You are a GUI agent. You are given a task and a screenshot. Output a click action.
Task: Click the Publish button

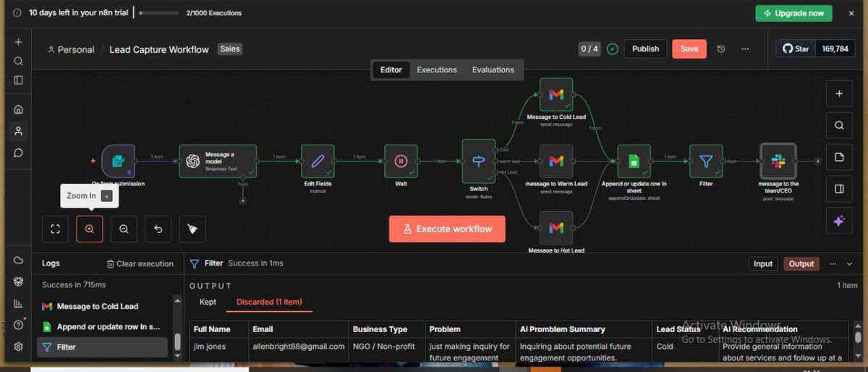tap(645, 49)
